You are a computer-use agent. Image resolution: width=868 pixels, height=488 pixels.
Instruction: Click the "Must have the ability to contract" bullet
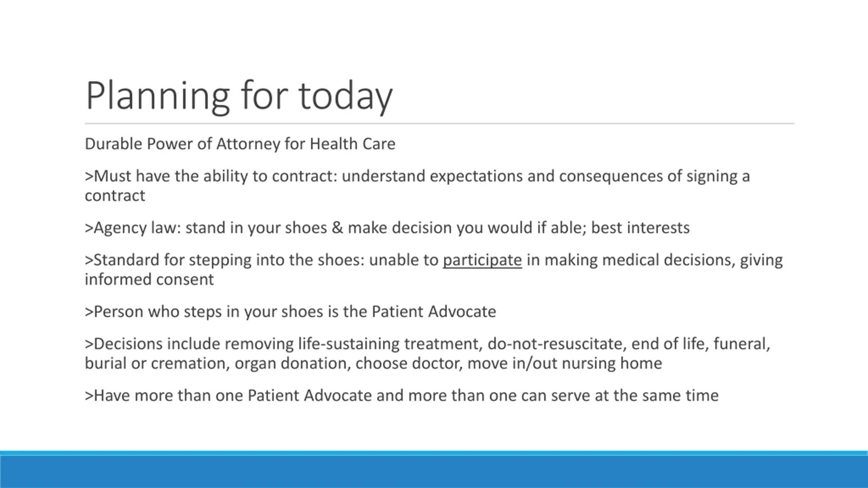coord(417,186)
